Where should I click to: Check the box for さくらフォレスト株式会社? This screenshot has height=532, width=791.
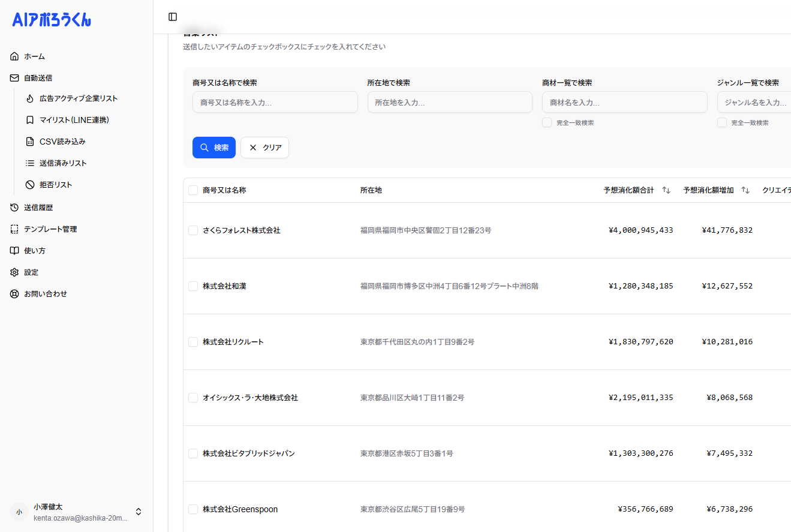tap(193, 230)
